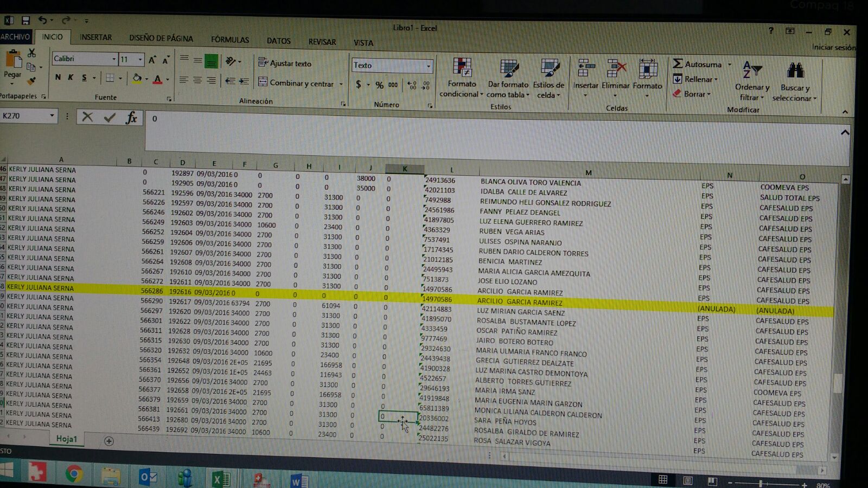Click the insert function fx icon
The height and width of the screenshot is (488, 868).
(x=131, y=118)
